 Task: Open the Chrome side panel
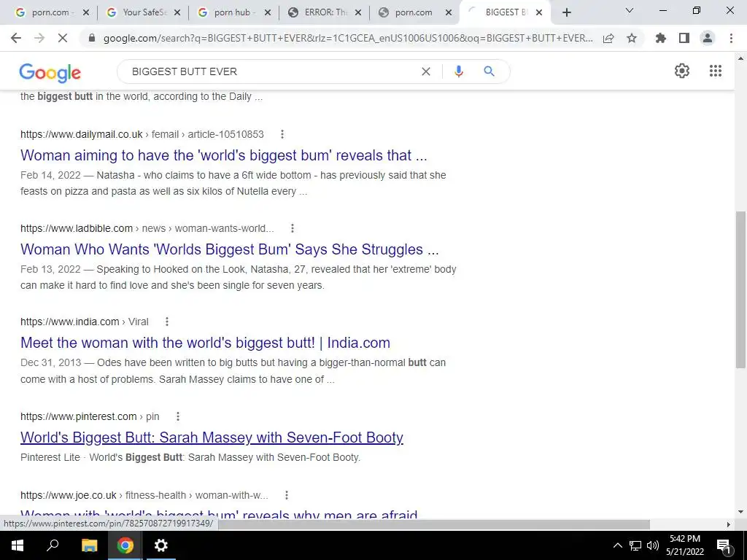point(684,38)
